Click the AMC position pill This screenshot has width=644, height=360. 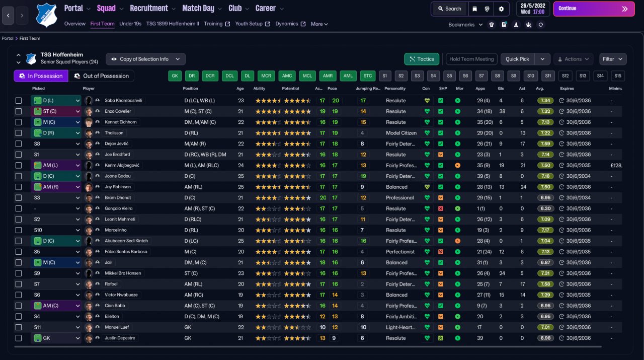click(x=287, y=76)
